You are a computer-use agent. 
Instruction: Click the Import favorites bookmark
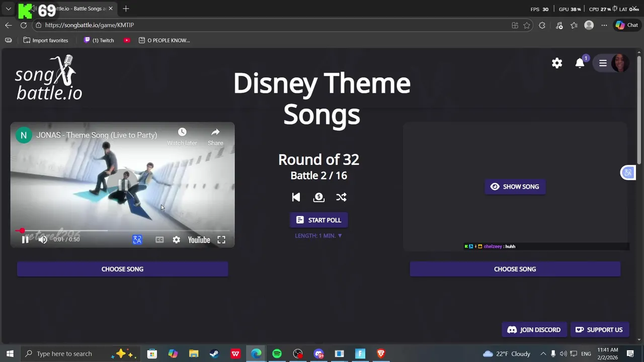coord(46,40)
